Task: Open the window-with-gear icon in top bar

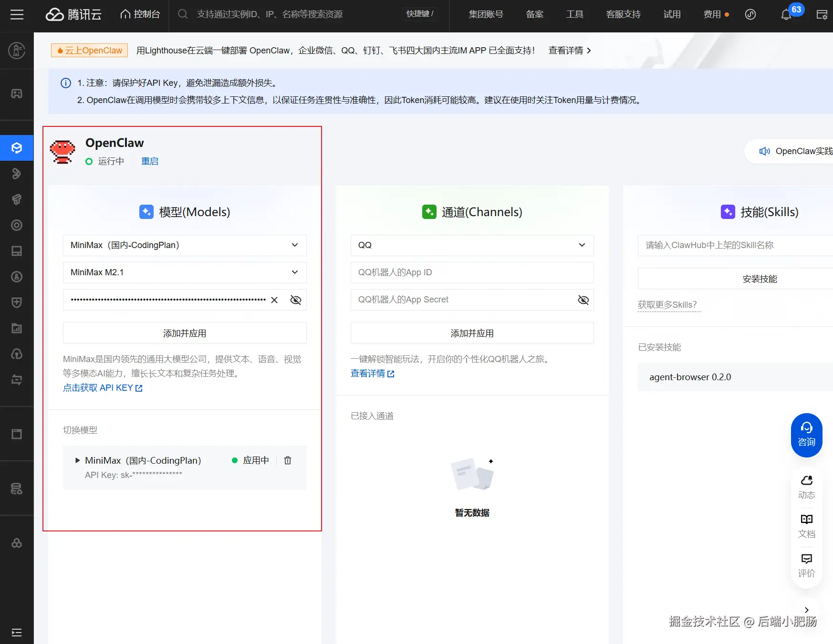Action: pos(822,14)
